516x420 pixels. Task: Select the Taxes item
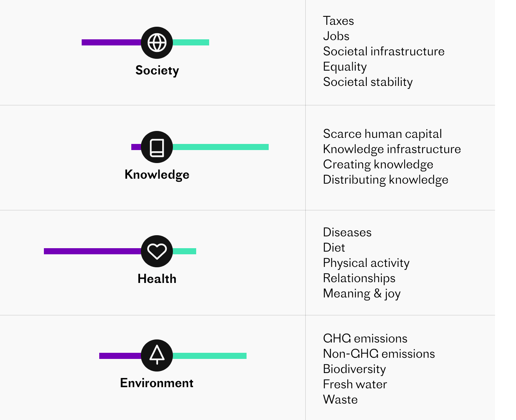click(x=339, y=21)
